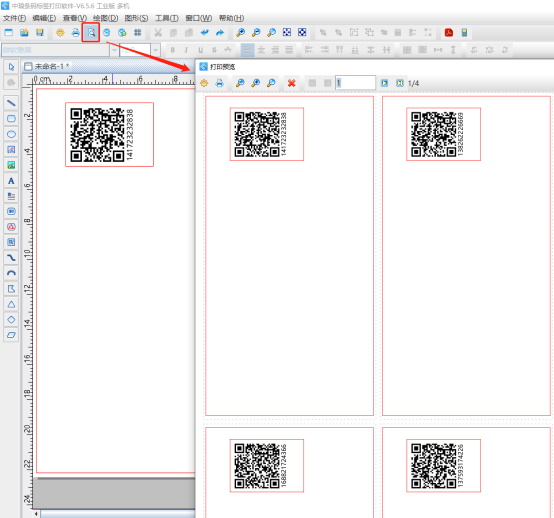Open the 工具(T) menu
This screenshot has width=554, height=518.
167,18
